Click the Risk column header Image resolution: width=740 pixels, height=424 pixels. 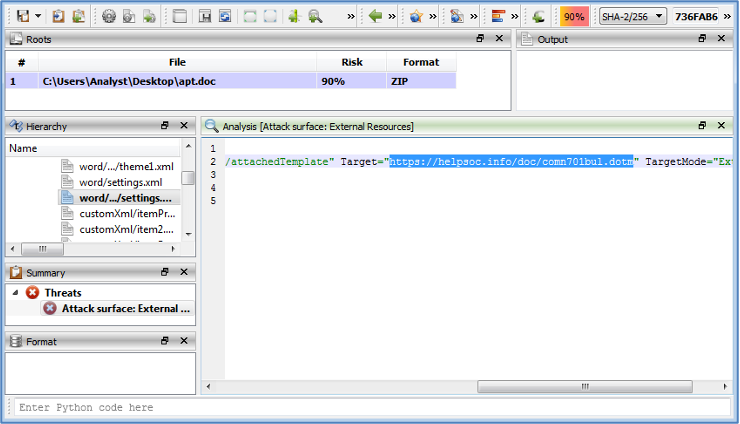click(352, 62)
